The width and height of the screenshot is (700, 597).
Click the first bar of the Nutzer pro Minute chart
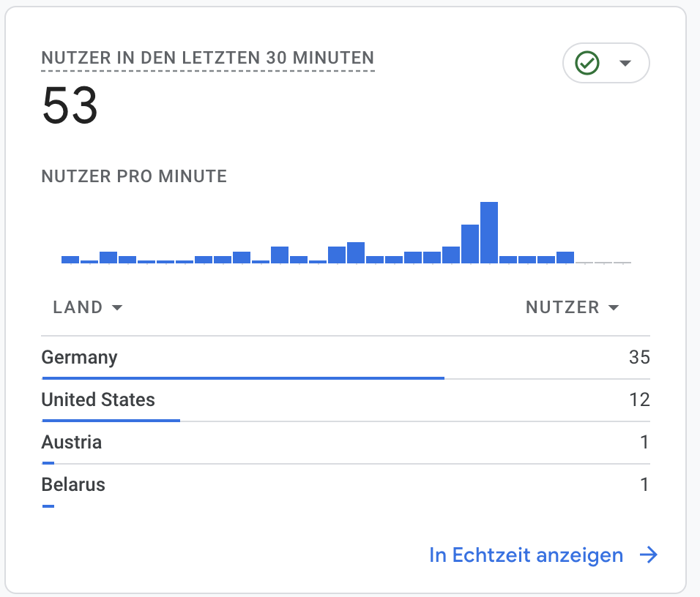[70, 259]
